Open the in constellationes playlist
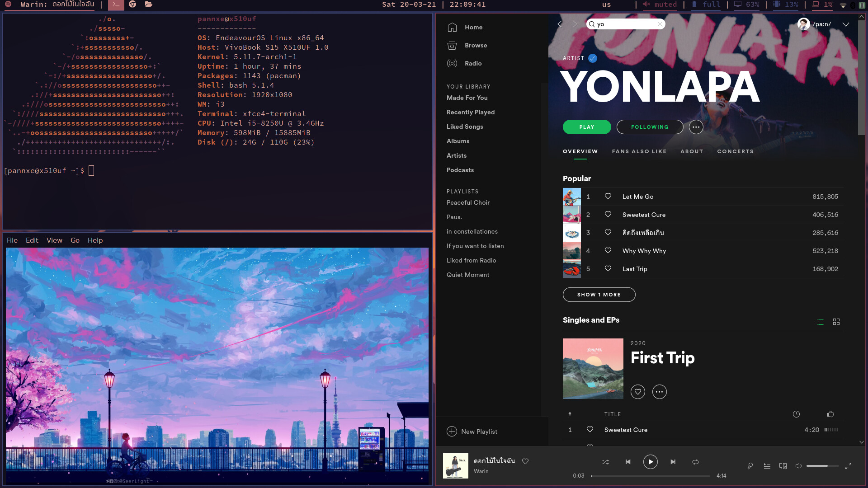Screen dimensions: 868x488 tap(472, 231)
